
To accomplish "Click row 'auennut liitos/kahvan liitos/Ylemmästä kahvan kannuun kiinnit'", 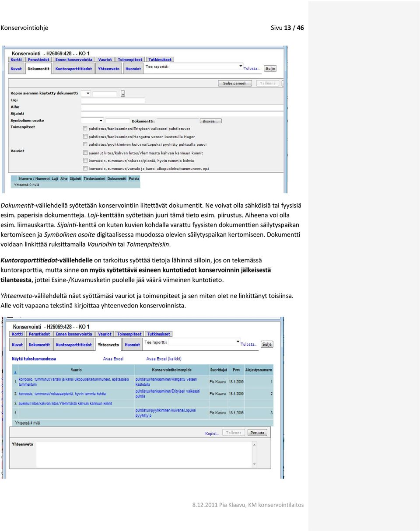I will [x=143, y=403].
